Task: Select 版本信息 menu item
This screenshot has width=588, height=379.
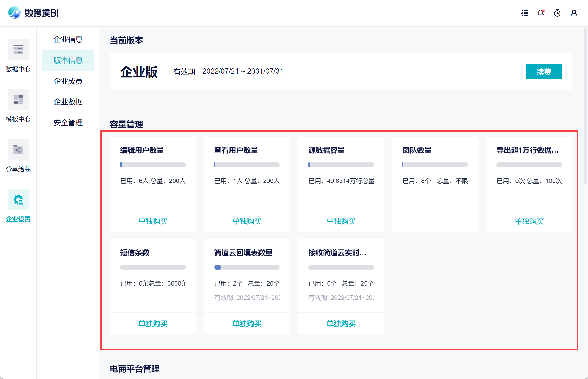Action: click(x=68, y=60)
